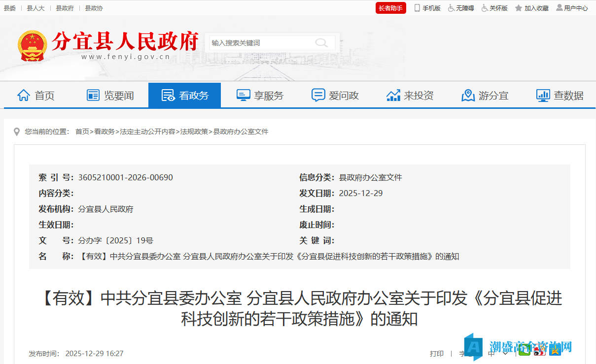Click the 打印 print button
Screen dimensions: 596x364
[x=437, y=353]
